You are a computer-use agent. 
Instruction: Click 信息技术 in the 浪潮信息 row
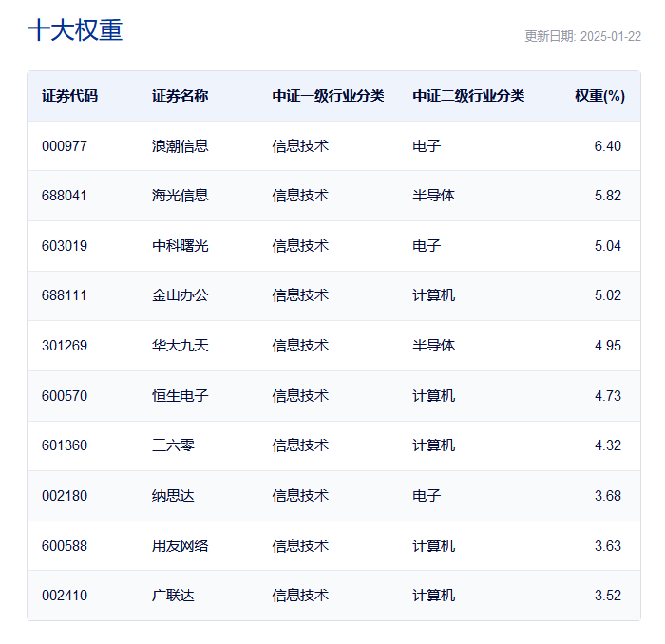pyautogui.click(x=300, y=146)
